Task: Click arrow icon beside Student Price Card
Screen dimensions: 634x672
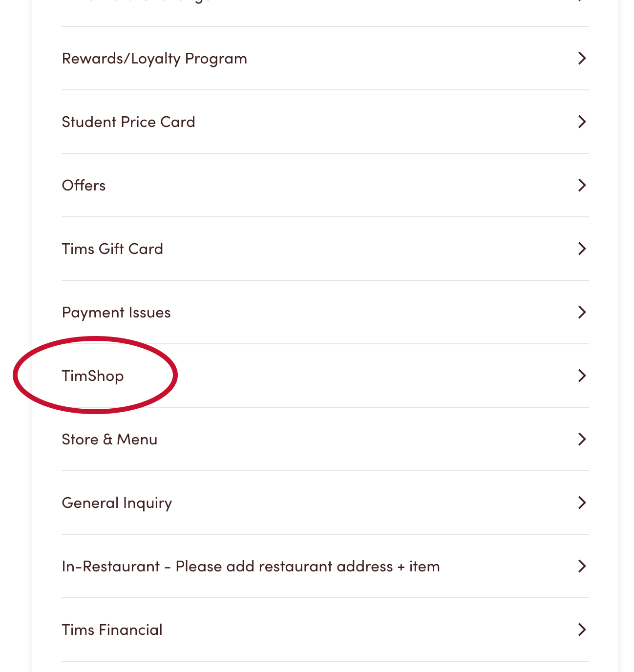Action: (x=581, y=122)
